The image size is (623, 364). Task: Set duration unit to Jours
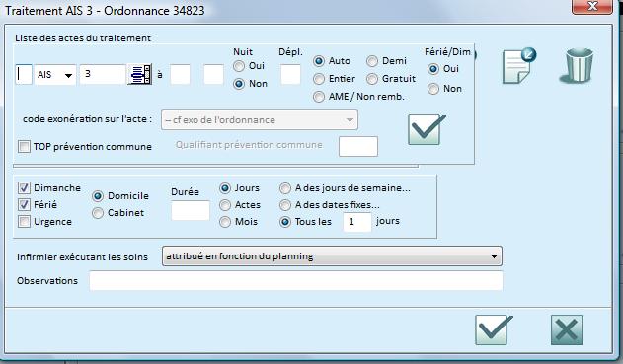click(225, 188)
